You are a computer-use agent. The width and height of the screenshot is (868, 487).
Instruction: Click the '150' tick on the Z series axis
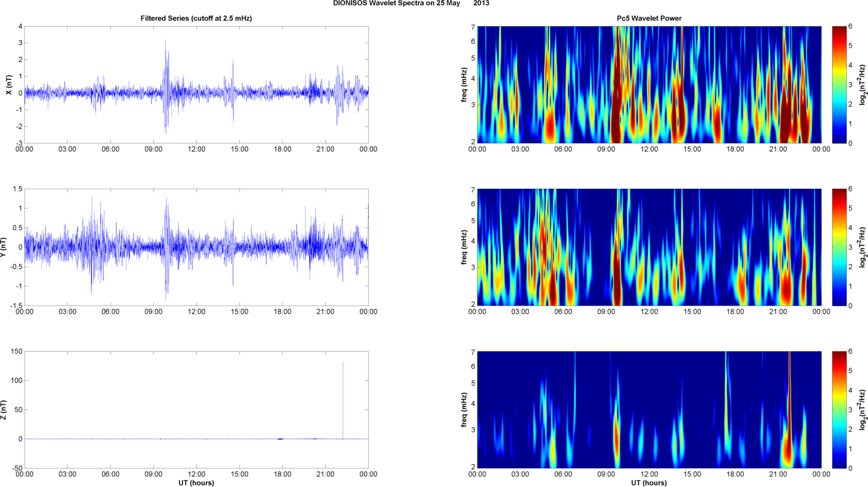click(x=17, y=352)
